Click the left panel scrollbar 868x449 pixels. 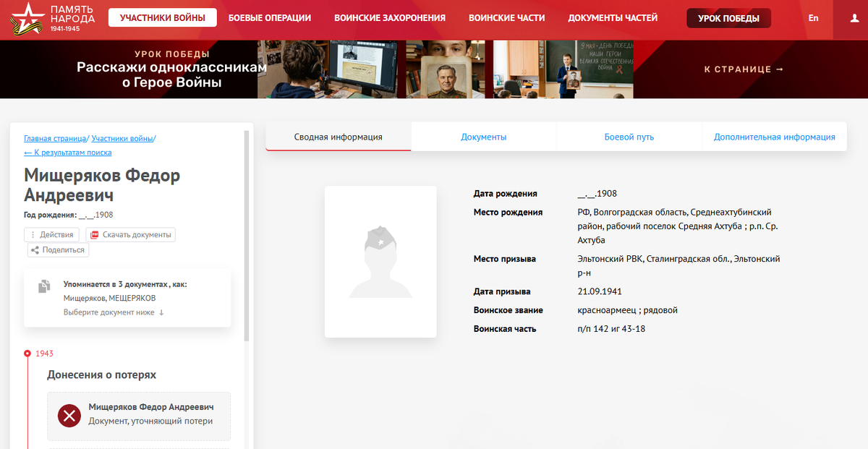[247, 235]
